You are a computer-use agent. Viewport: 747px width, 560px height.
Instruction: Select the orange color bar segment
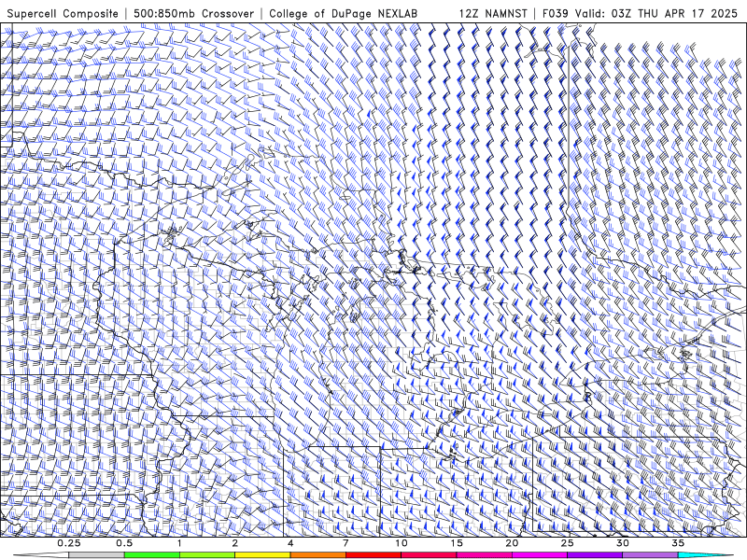click(317, 555)
